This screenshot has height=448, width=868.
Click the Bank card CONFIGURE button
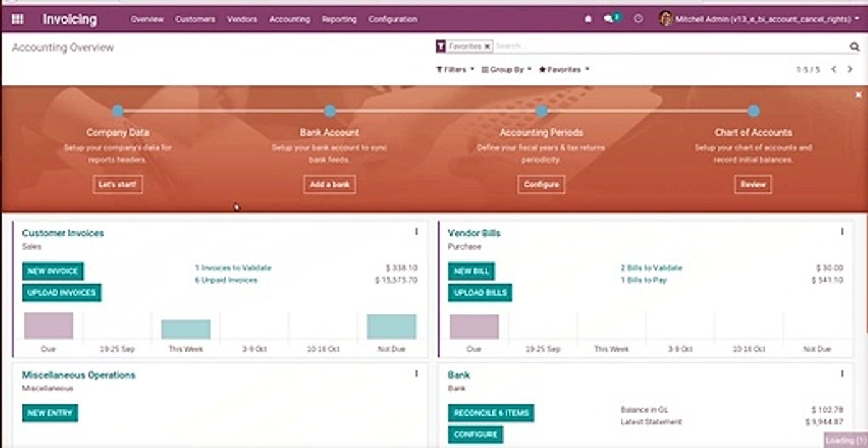(475, 434)
